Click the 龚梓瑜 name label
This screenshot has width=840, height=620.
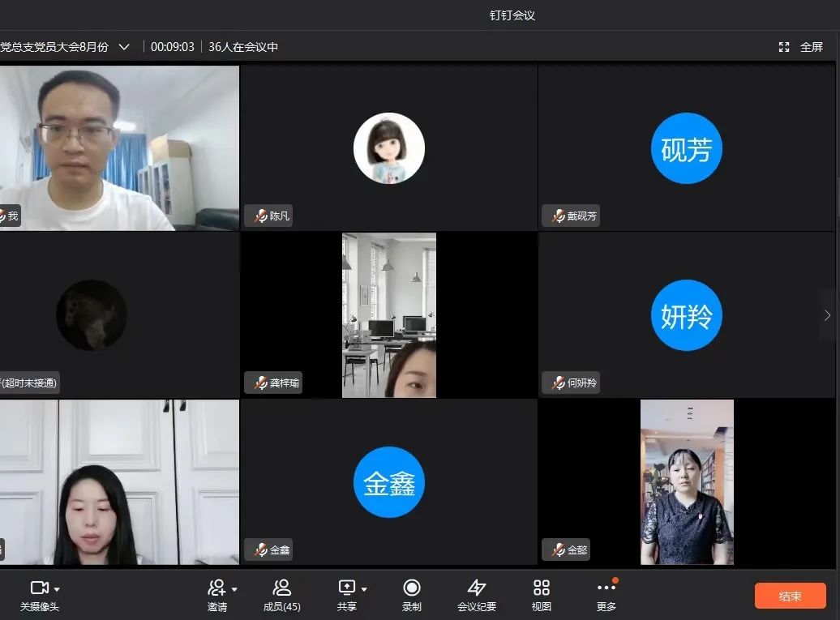click(285, 383)
